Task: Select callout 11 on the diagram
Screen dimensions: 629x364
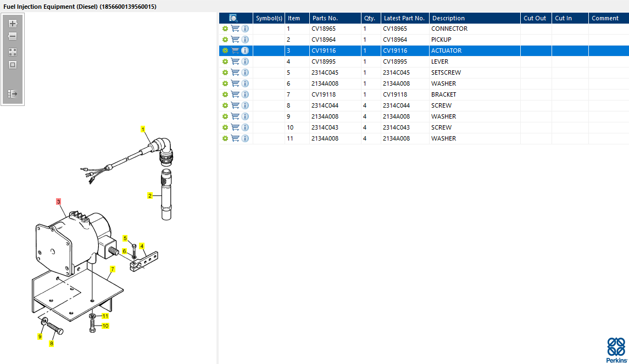Action: (105, 316)
